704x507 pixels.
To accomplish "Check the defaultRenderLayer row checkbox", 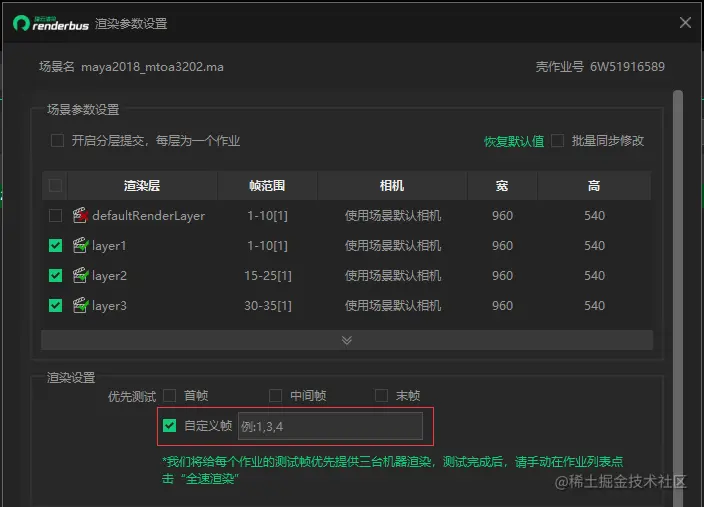I will tap(55, 216).
